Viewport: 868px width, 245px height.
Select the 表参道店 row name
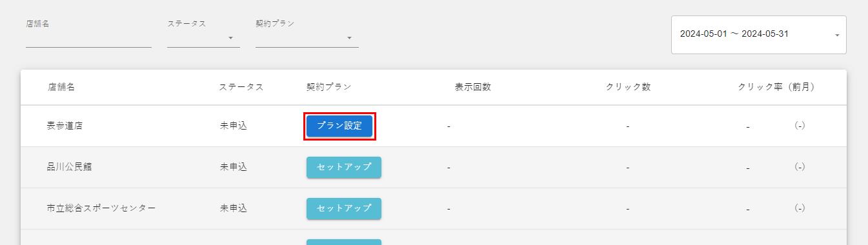65,126
